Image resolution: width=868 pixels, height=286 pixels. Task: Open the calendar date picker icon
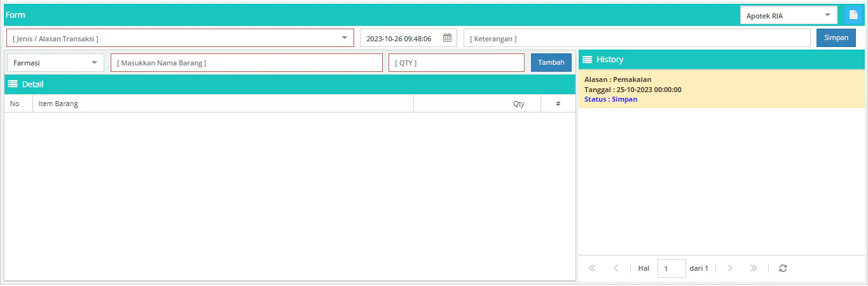coord(447,38)
